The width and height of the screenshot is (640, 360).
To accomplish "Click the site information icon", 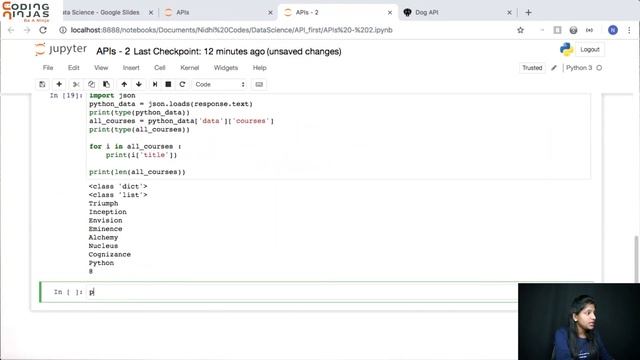I will 62,30.
